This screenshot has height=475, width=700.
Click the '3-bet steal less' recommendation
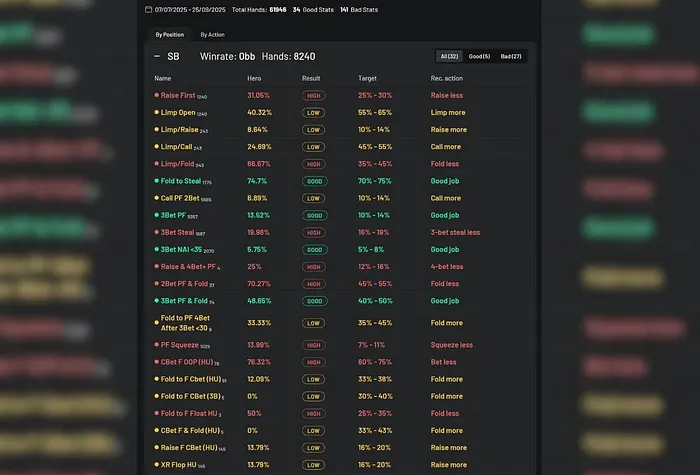coord(455,232)
